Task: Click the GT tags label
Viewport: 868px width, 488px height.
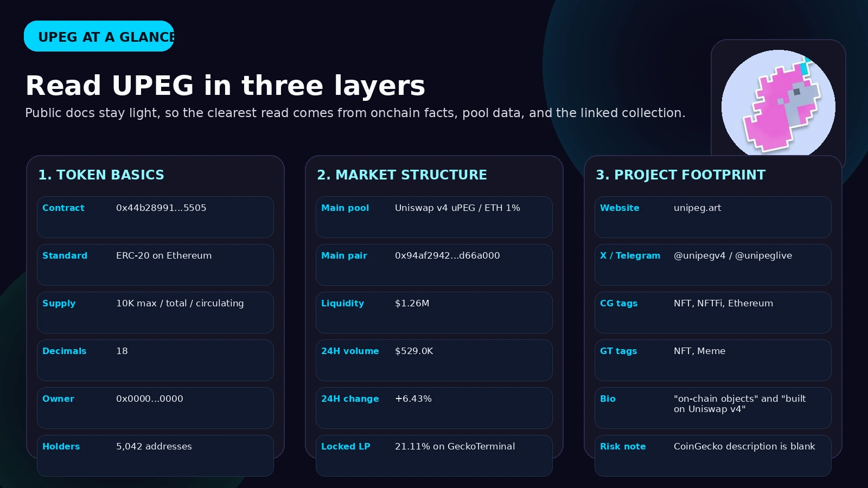Action: 618,351
